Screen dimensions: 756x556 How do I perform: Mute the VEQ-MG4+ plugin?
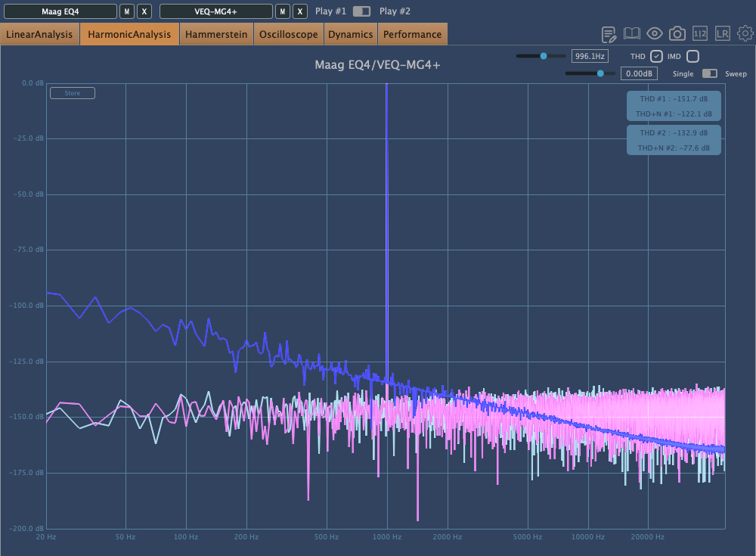click(283, 11)
